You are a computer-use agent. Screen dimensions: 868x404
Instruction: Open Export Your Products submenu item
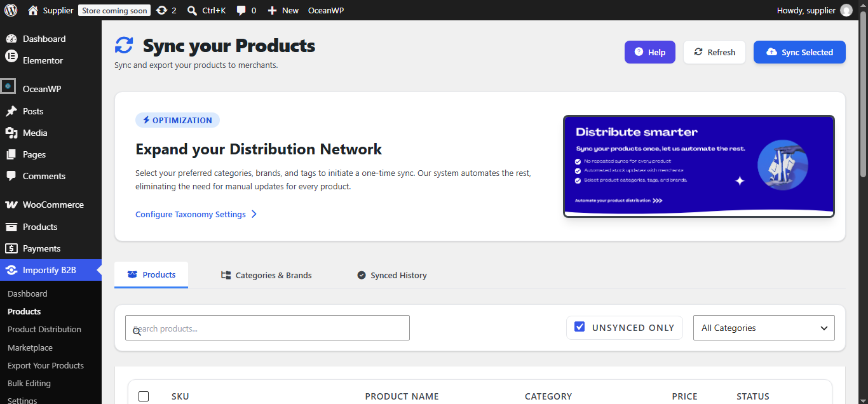tap(46, 365)
